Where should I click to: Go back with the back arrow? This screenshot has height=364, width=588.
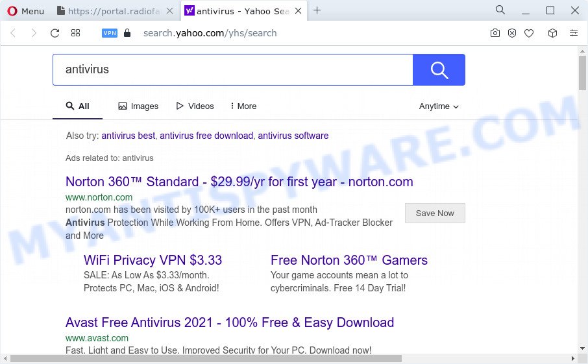[x=13, y=33]
